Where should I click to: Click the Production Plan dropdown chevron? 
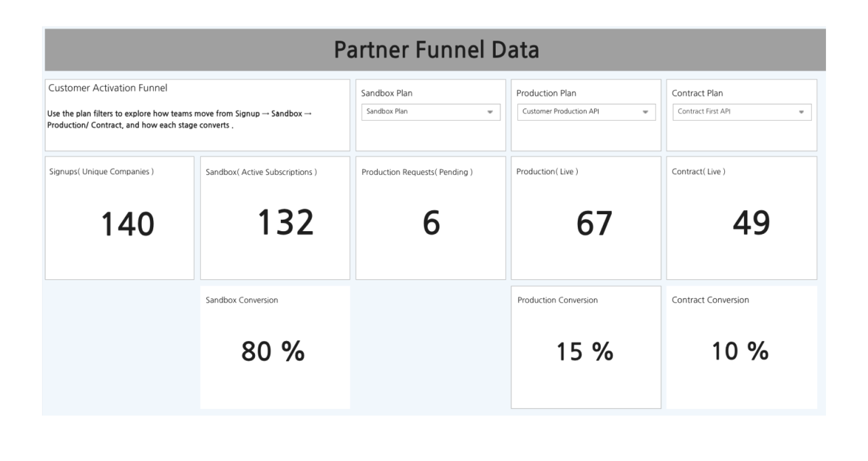click(646, 112)
